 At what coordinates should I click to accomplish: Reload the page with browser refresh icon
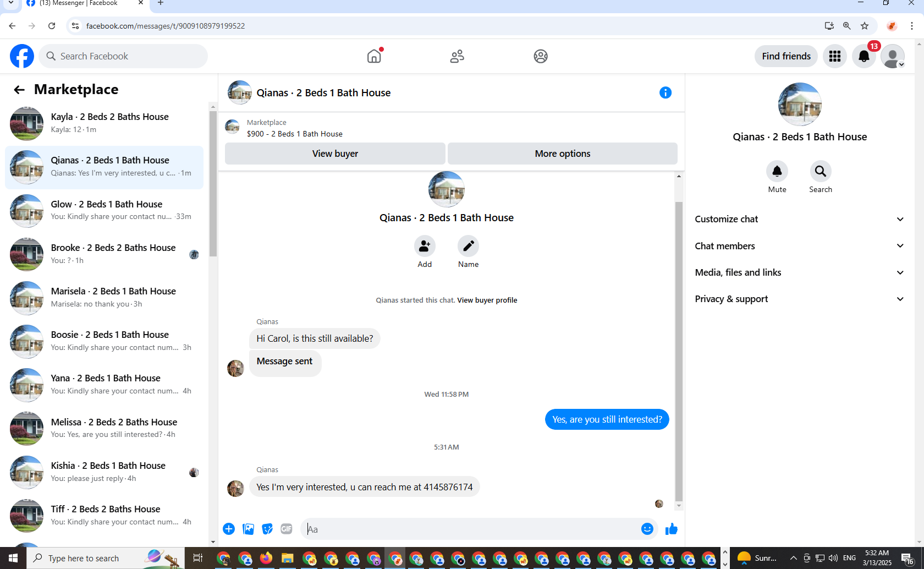coord(52,26)
